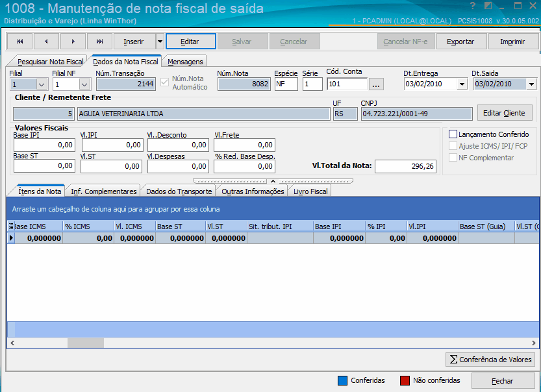Image resolution: width=541 pixels, height=392 pixels.
Task: Click the horizontal scrollbar thumb of grid
Action: [x=86, y=343]
